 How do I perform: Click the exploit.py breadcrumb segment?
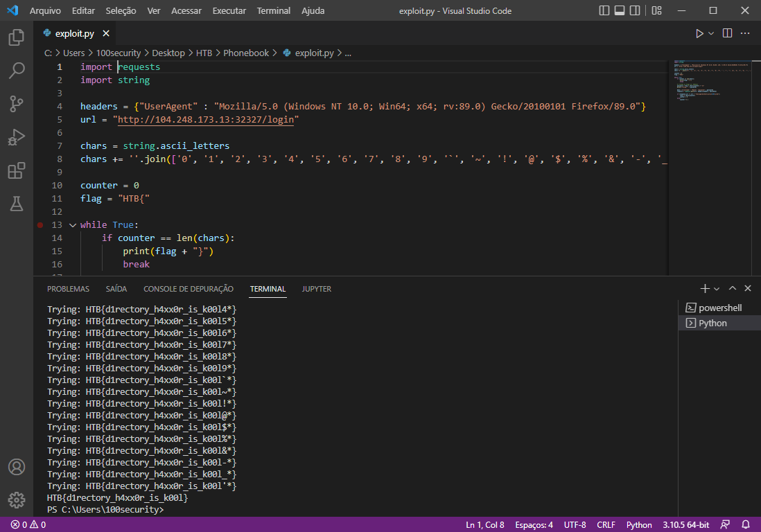click(x=308, y=53)
